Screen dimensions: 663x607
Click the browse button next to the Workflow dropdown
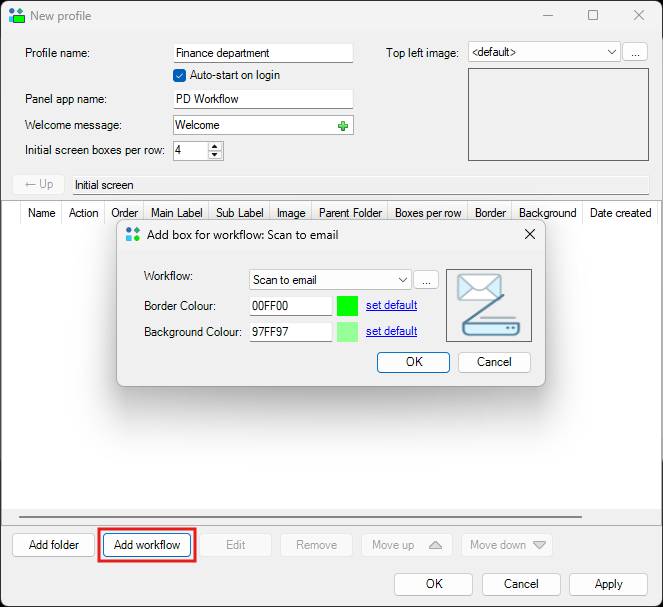pyautogui.click(x=426, y=280)
